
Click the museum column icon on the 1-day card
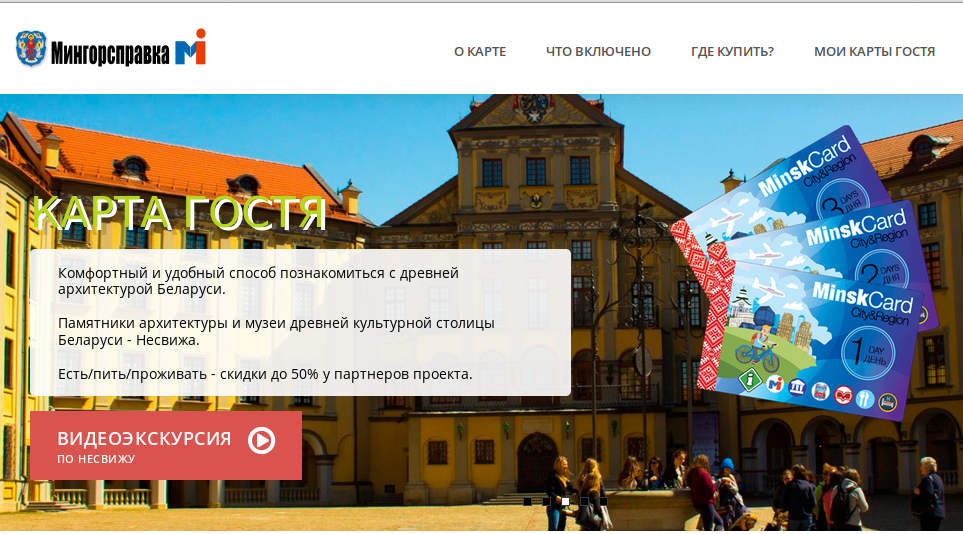click(x=797, y=387)
